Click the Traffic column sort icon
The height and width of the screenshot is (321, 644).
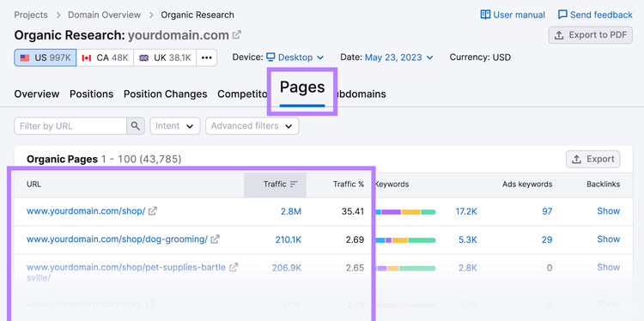click(294, 185)
